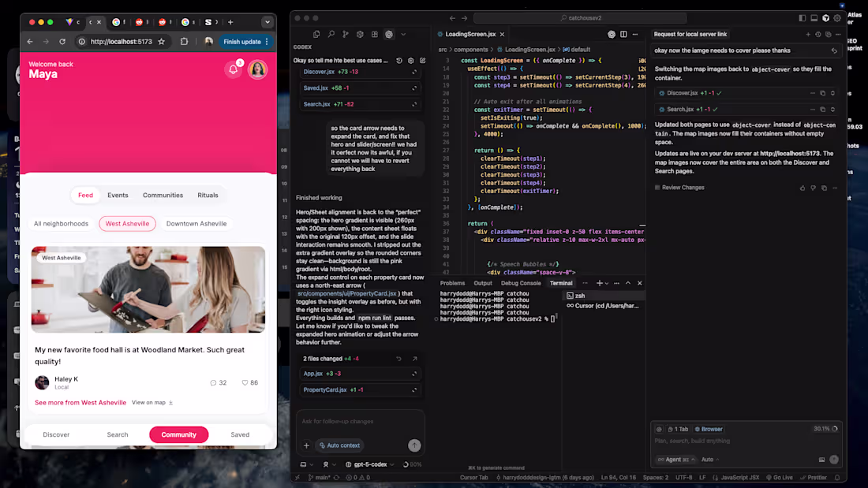Toggle the primary sidebar layout icon

803,18
